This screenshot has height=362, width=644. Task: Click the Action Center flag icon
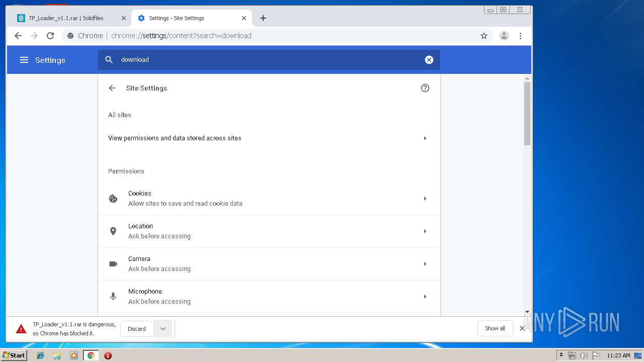(x=596, y=355)
